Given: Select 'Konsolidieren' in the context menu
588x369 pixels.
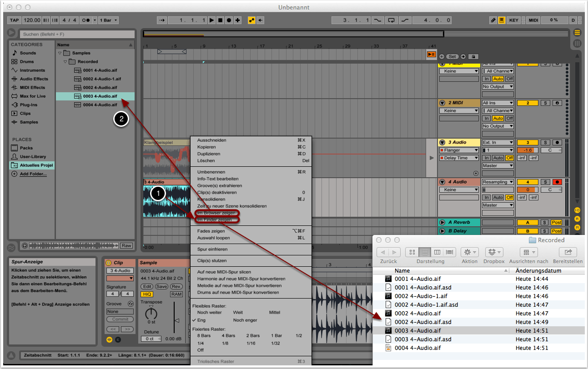Looking at the screenshot, I should tap(211, 199).
